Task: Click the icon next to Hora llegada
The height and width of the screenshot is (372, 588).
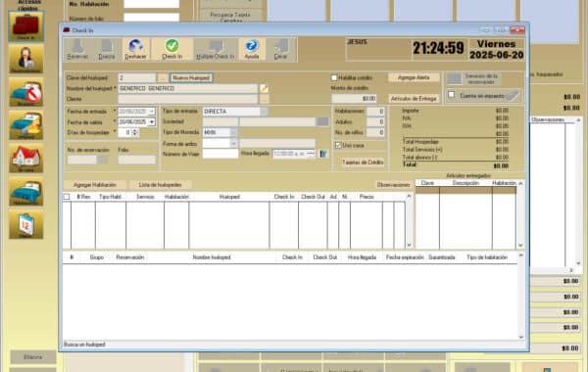Action: pos(323,154)
